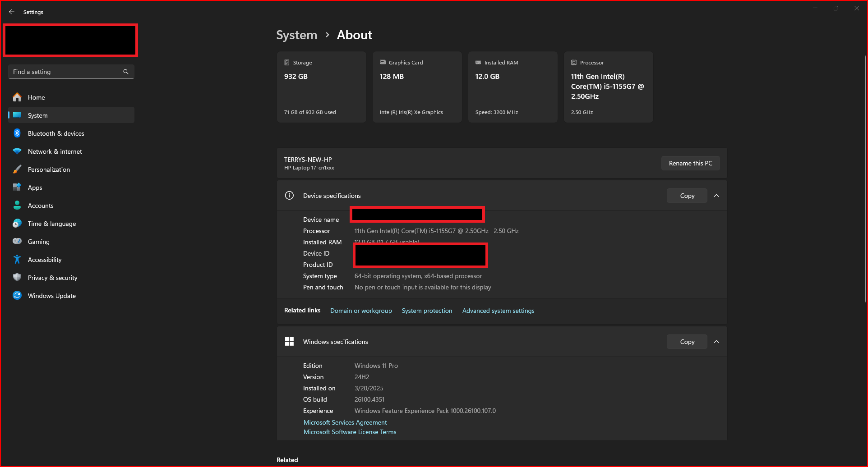Click the Graphics Card icon
Screen dimensions: 868x467
(x=383, y=62)
